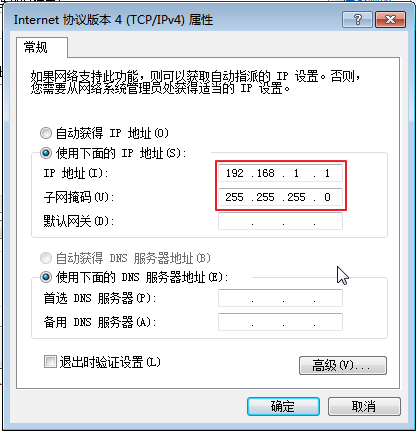Choose 使用下面的 IP 地址 option
Screen dimensions: 416x431
(46, 153)
